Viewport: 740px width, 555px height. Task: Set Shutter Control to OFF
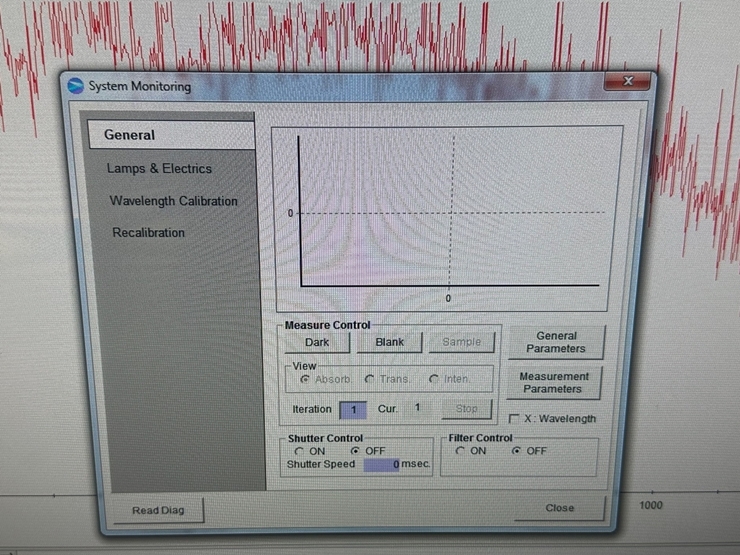point(354,451)
